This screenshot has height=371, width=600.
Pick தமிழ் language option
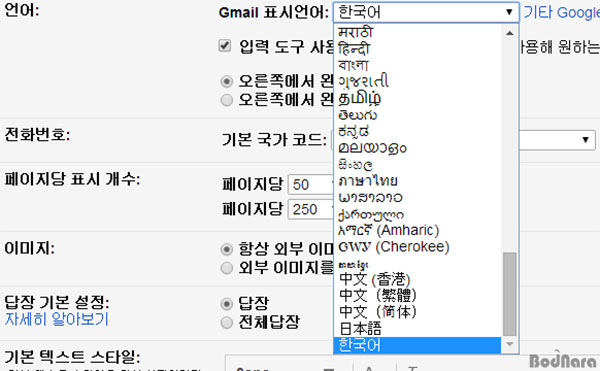click(360, 98)
